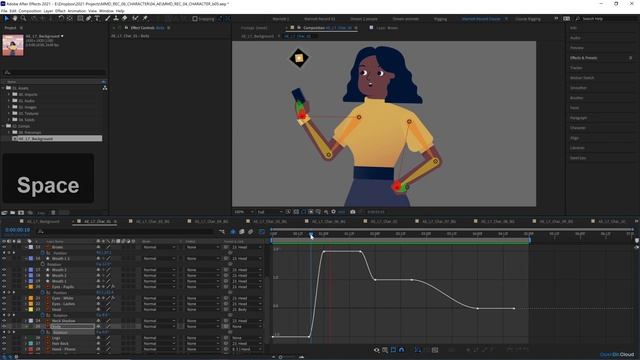The height and width of the screenshot is (360, 640).
Task: Hide the Head layer eye toggle
Action: (4, 309)
